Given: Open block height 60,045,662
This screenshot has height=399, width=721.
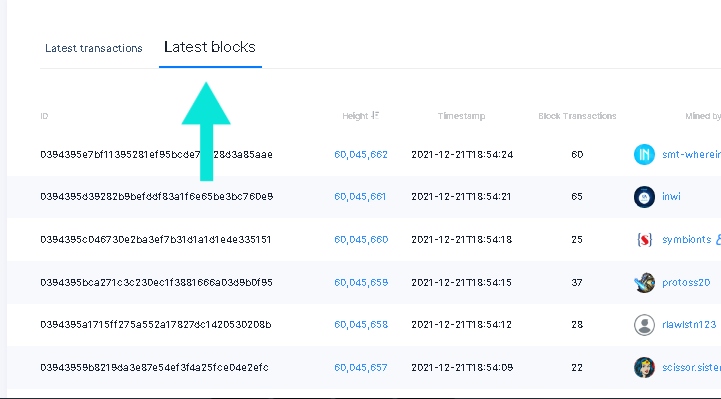Looking at the screenshot, I should 361,154.
